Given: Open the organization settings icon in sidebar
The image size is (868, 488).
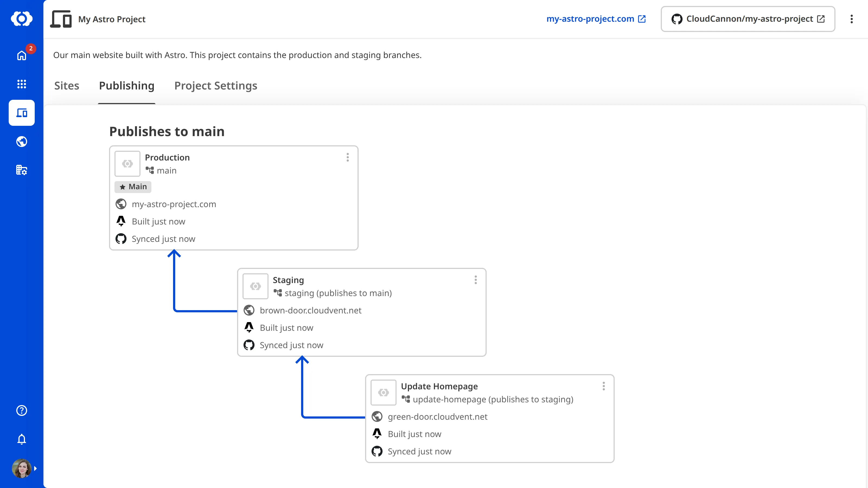Looking at the screenshot, I should 22,170.
